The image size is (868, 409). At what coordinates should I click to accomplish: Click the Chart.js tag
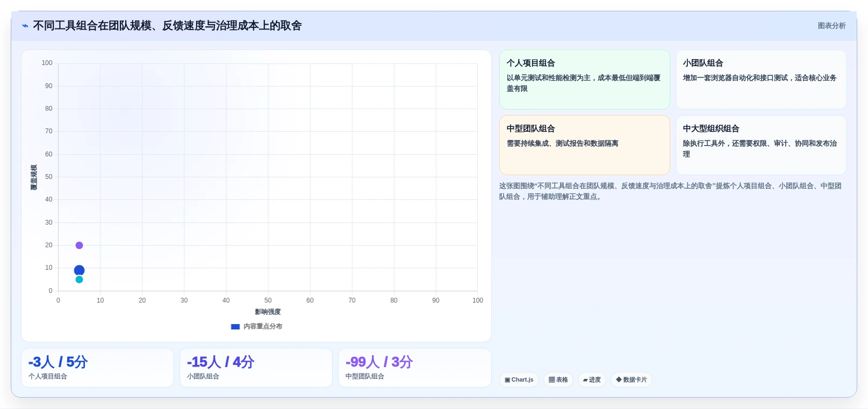click(x=519, y=379)
